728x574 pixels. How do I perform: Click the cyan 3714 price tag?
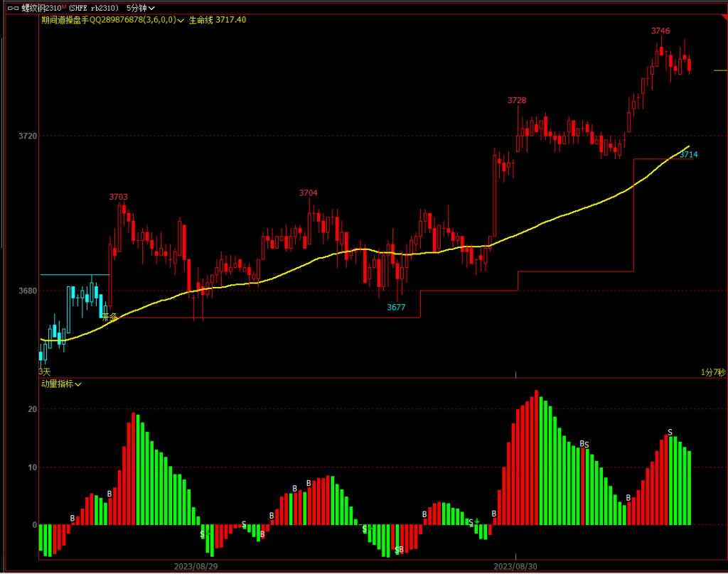pos(688,154)
